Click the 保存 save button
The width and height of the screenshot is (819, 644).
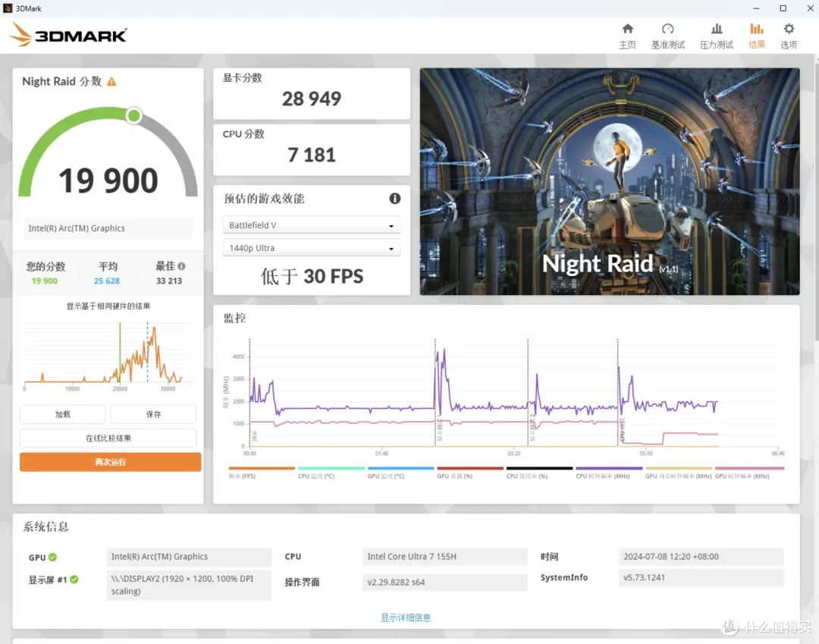[153, 414]
